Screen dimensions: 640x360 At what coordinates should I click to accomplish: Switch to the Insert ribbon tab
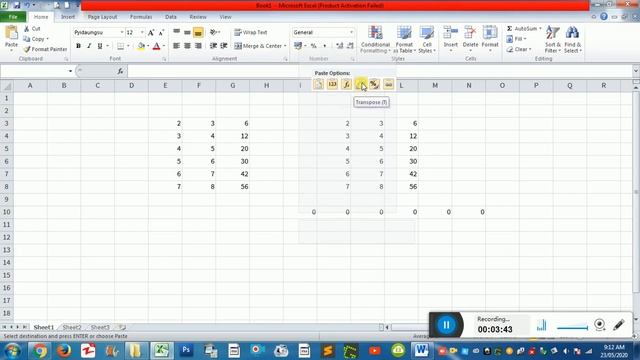coord(68,17)
